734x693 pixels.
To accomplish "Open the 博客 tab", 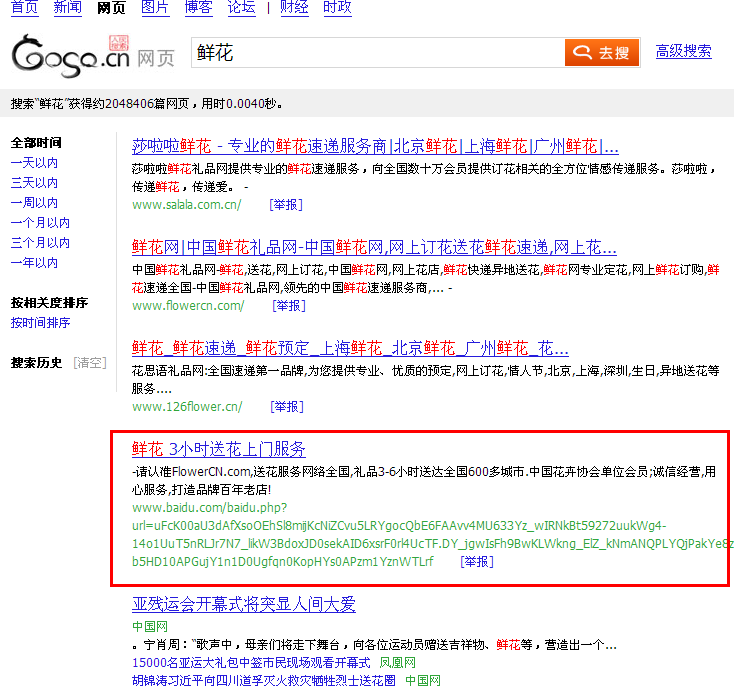I will point(198,8).
